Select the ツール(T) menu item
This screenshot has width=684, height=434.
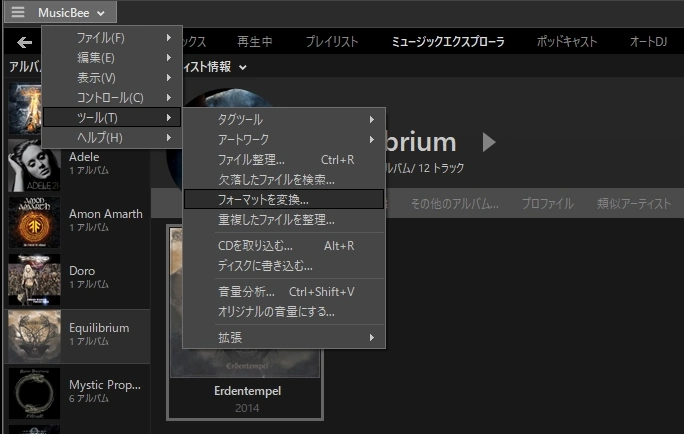(112, 117)
